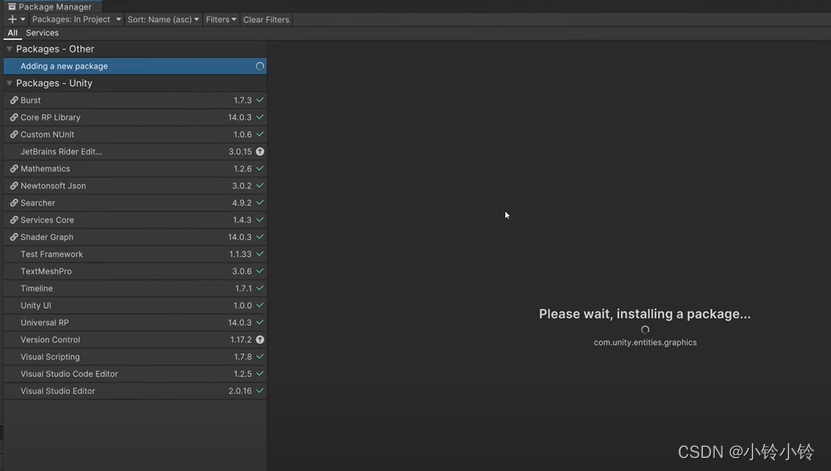Screen dimensions: 831x471
Task: Click the installed checkmark for Universal RP
Action: 260,322
